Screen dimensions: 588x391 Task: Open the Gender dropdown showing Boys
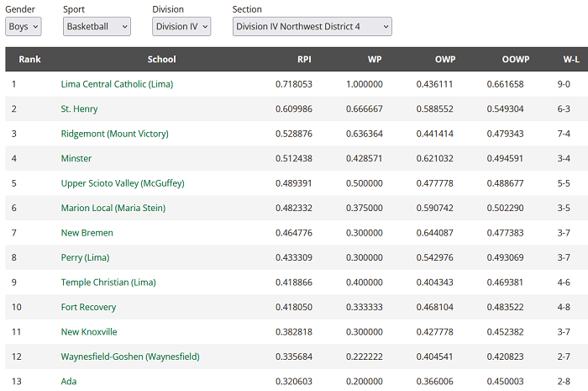[x=23, y=27]
